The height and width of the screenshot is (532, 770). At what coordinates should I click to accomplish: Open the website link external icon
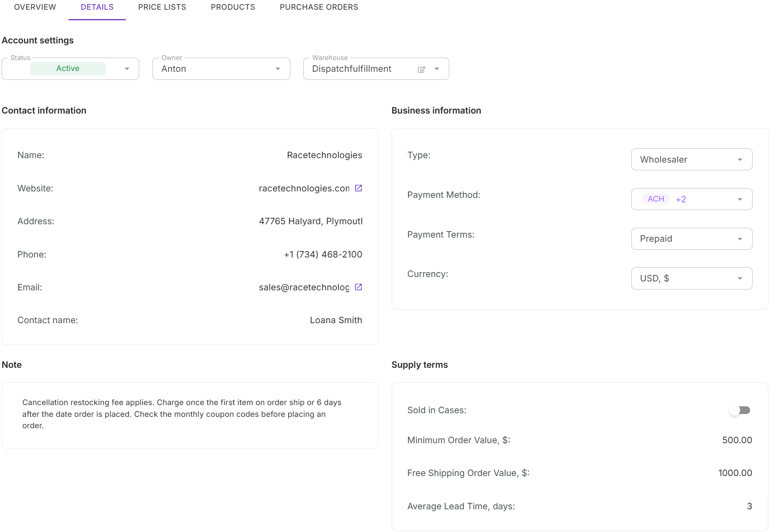(358, 188)
